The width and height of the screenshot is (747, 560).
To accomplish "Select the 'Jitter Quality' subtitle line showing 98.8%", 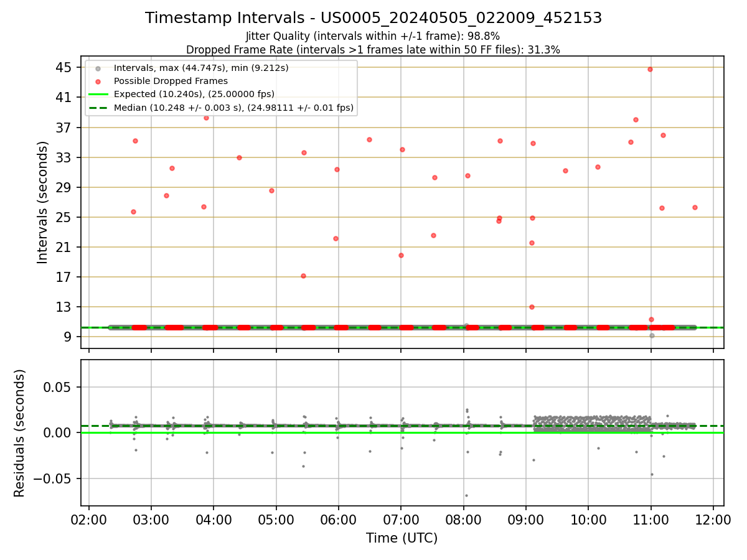I will point(373,36).
